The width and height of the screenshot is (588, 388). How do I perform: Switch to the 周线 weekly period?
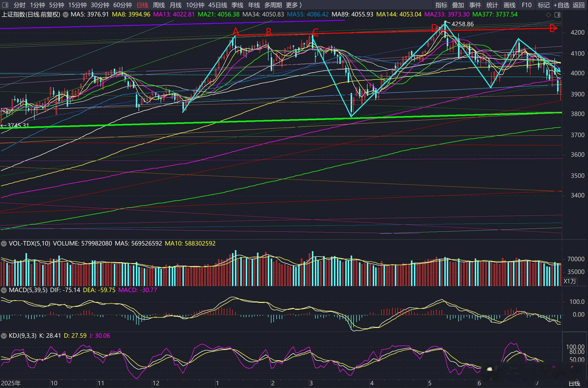(x=159, y=5)
